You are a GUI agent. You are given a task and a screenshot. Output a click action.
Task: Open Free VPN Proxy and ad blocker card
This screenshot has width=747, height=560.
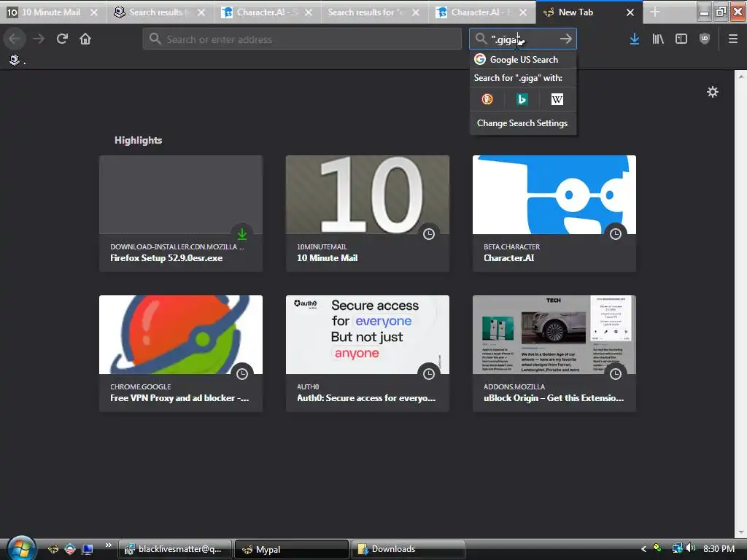(181, 354)
